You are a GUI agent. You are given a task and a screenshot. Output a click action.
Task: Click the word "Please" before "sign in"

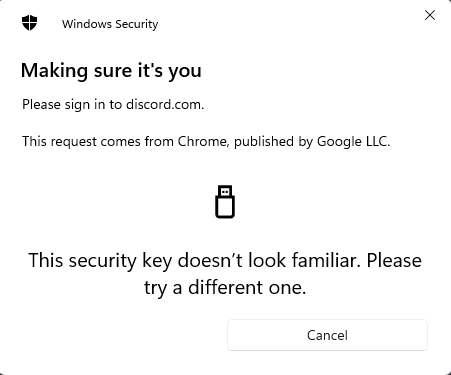tap(41, 105)
